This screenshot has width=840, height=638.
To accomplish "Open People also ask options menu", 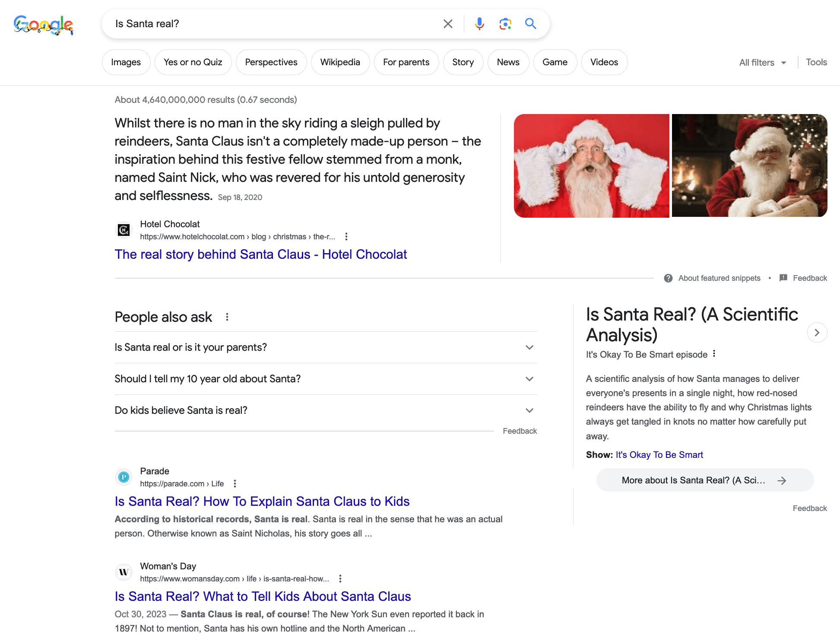I will (227, 317).
